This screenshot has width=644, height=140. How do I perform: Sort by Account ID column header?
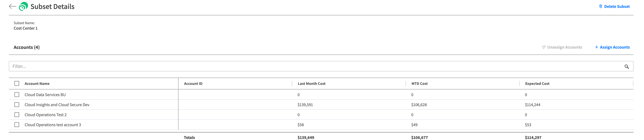click(193, 84)
